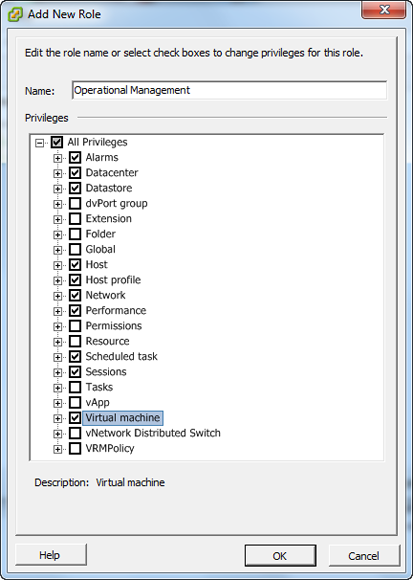Check the Permissions privilege box

(x=75, y=326)
